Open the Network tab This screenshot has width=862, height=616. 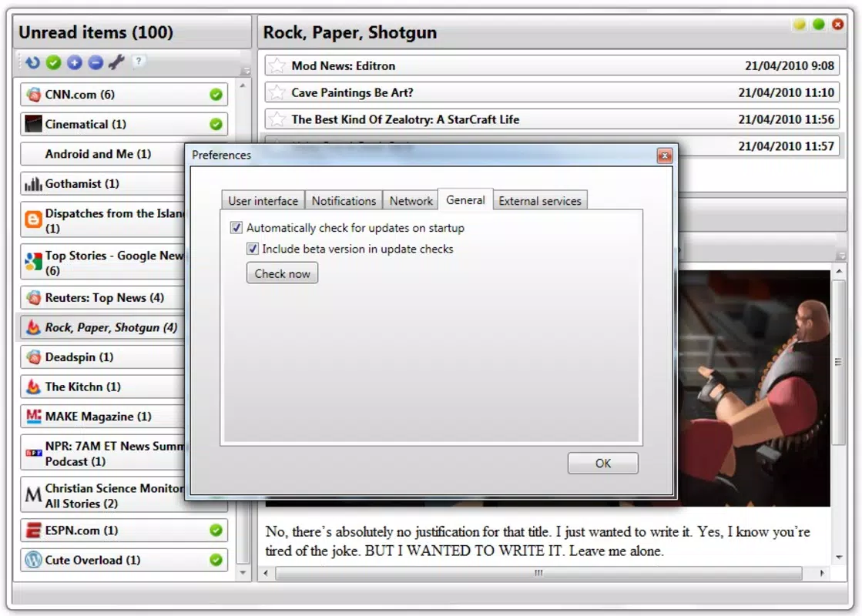[411, 201]
